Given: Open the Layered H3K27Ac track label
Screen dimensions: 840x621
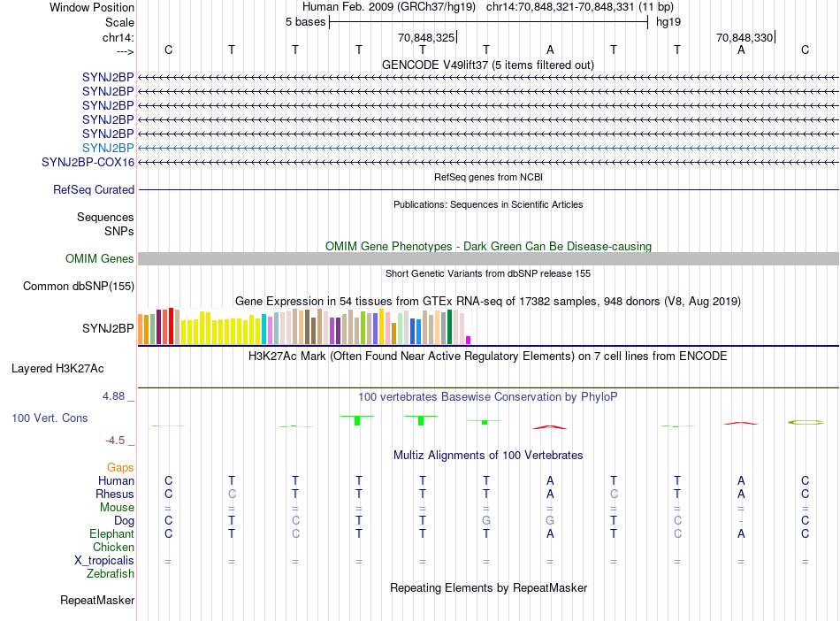Looking at the screenshot, I should pyautogui.click(x=57, y=369).
